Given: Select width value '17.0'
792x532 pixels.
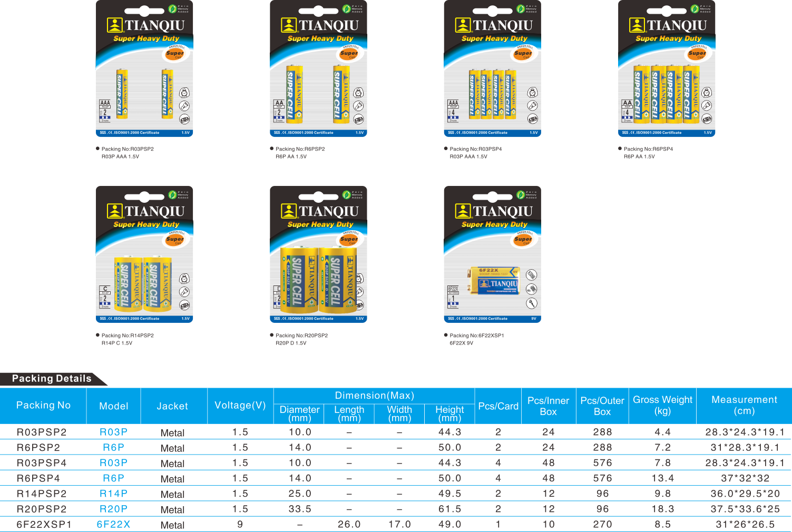Looking at the screenshot, I should (399, 524).
